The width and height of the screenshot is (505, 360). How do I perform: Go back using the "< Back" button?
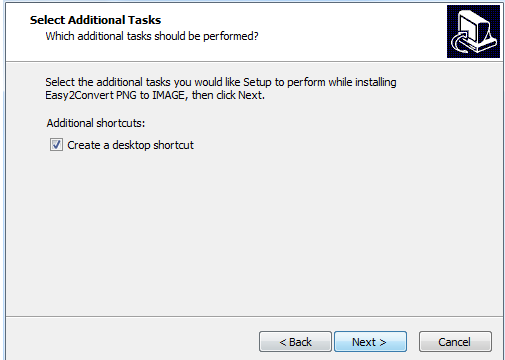(x=295, y=342)
